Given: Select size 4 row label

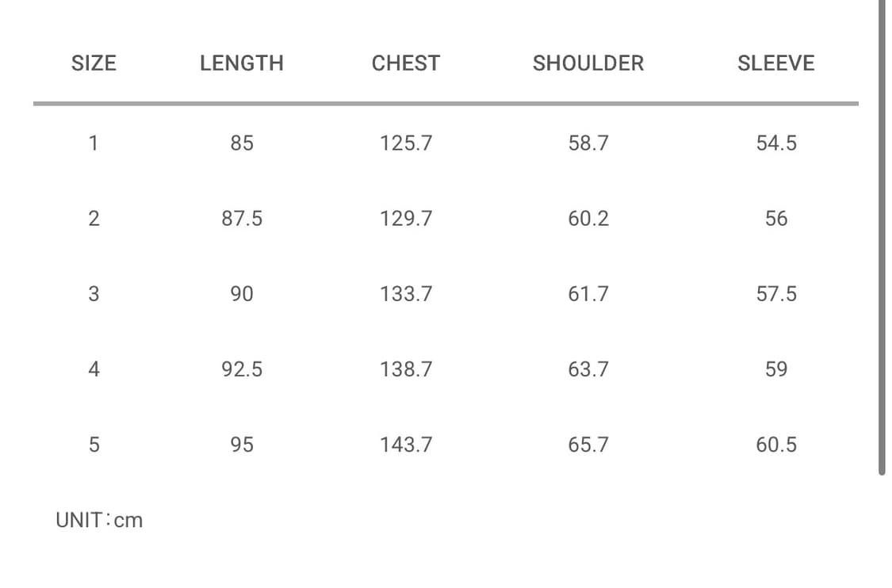Looking at the screenshot, I should tap(94, 369).
